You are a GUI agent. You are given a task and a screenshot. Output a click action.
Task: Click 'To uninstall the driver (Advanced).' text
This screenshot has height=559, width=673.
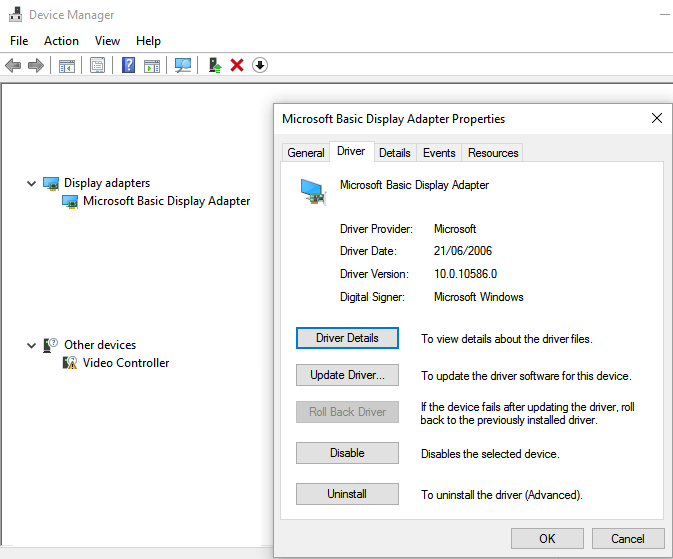point(502,495)
